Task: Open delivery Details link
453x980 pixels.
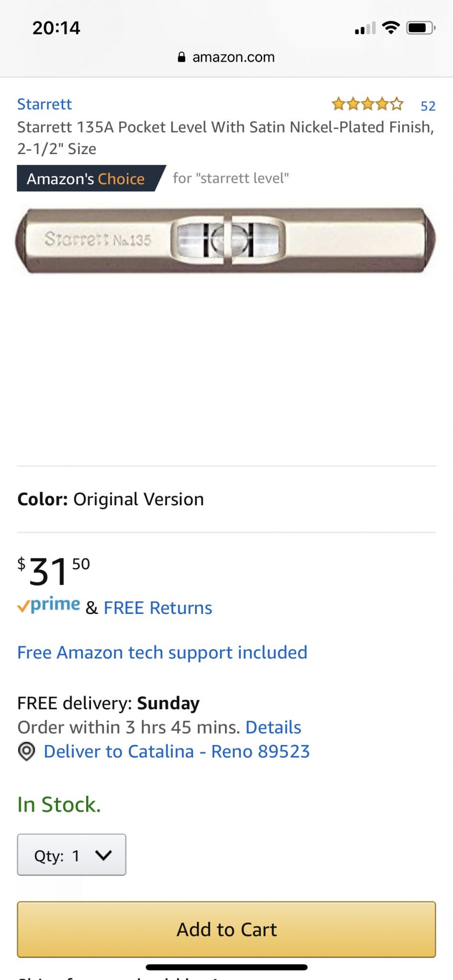Action: [x=273, y=727]
